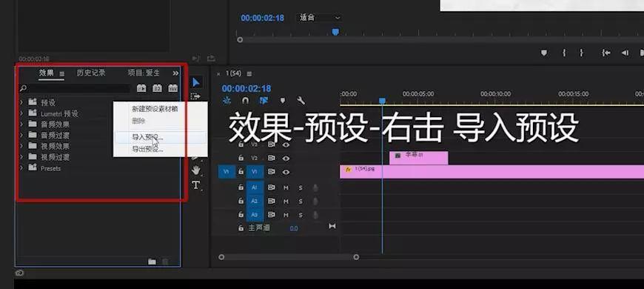Toggle lock on master audio track
The width and height of the screenshot is (644, 289).
[241, 227]
